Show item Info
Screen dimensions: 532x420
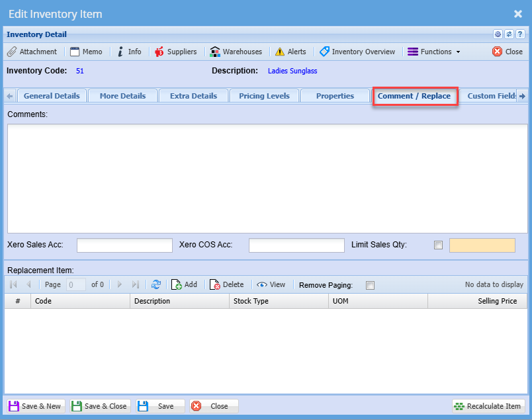[x=129, y=52]
